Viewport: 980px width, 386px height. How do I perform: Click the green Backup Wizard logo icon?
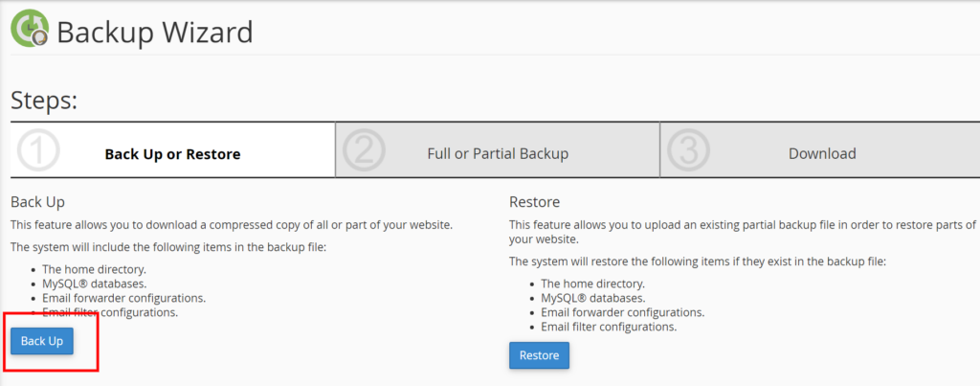[x=30, y=28]
